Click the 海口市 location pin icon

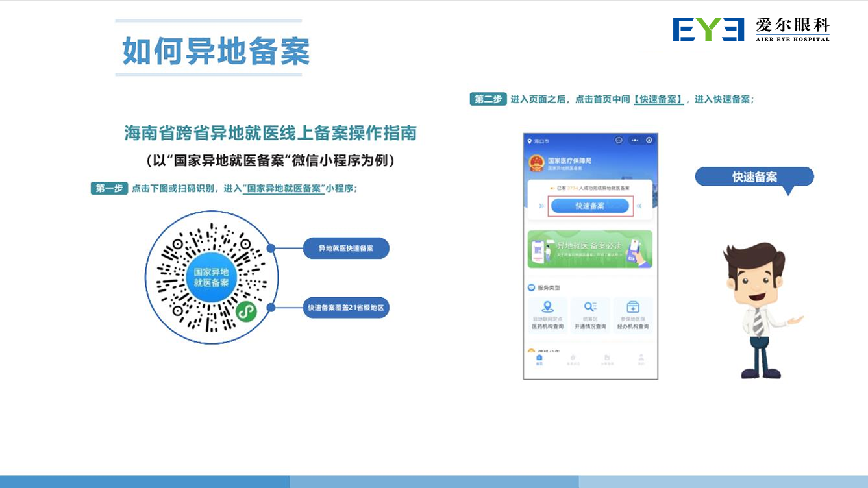pyautogui.click(x=530, y=141)
